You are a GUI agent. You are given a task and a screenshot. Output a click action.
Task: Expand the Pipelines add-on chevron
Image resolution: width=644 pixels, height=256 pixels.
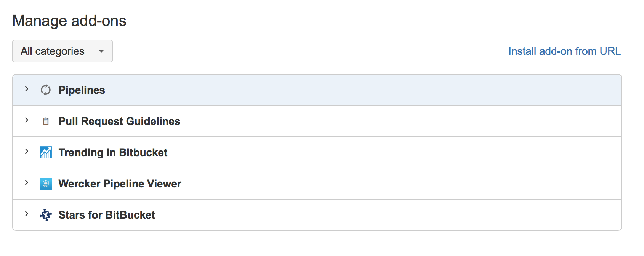[x=27, y=89]
